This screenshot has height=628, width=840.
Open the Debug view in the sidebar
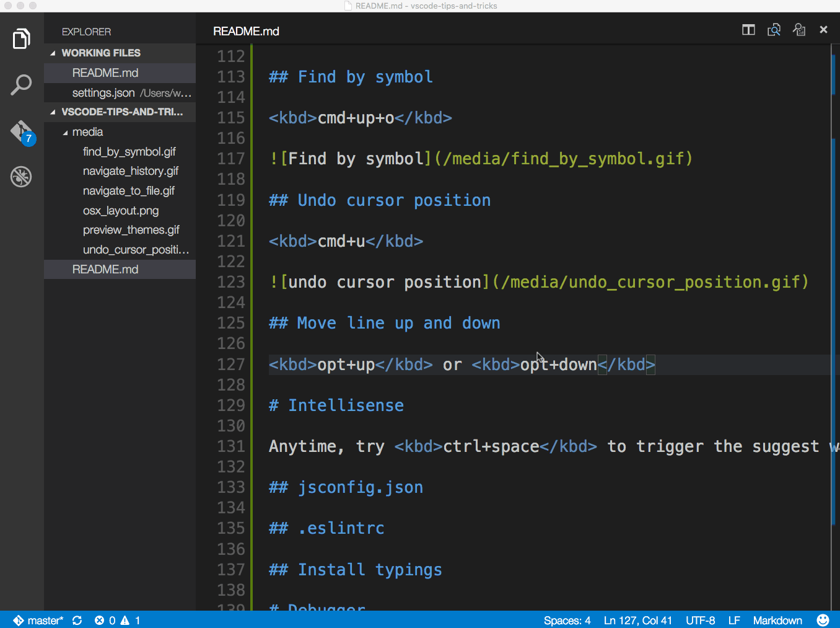click(21, 177)
